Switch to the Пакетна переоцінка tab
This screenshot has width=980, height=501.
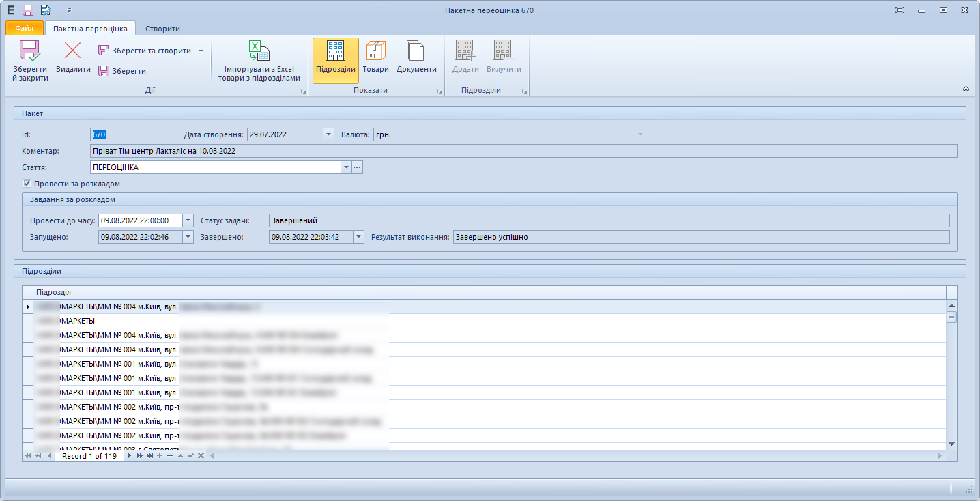click(x=90, y=29)
